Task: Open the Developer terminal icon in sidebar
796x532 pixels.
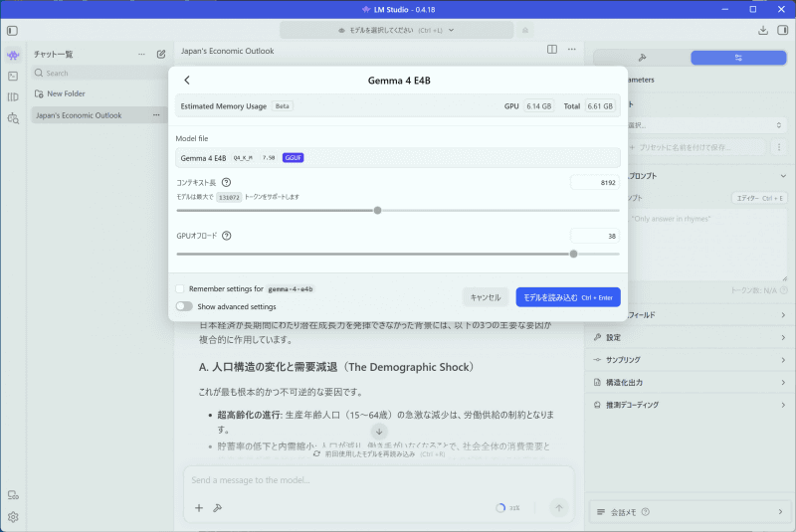Action: pyautogui.click(x=13, y=77)
